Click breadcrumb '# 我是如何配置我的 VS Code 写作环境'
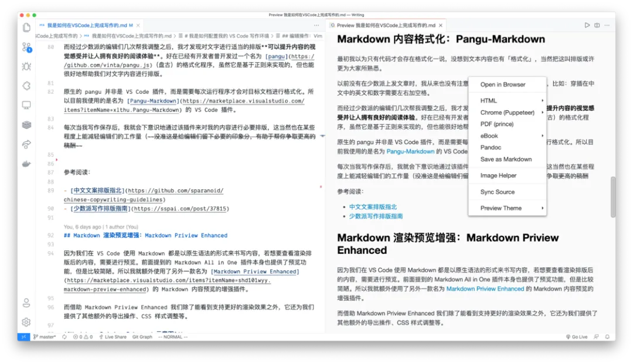Image resolution: width=633 pixels, height=364 pixels. tap(224, 36)
